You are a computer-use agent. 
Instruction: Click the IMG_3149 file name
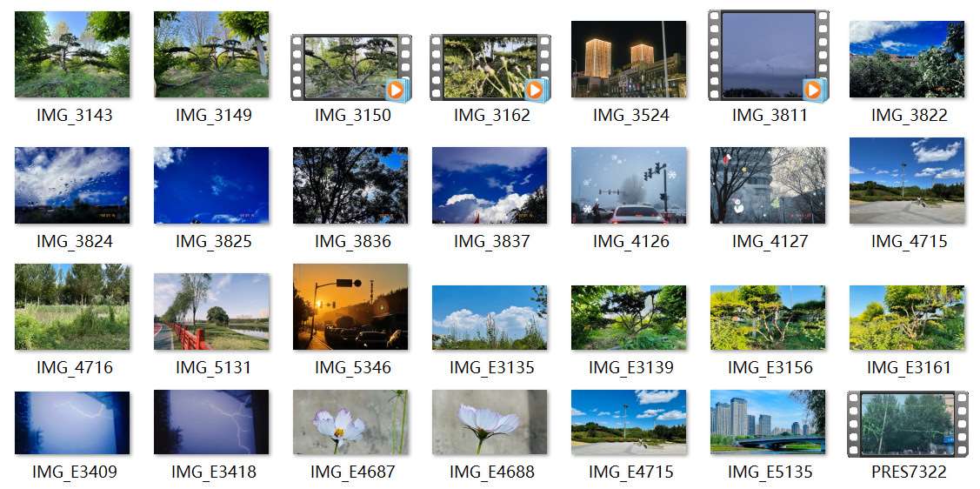point(213,115)
